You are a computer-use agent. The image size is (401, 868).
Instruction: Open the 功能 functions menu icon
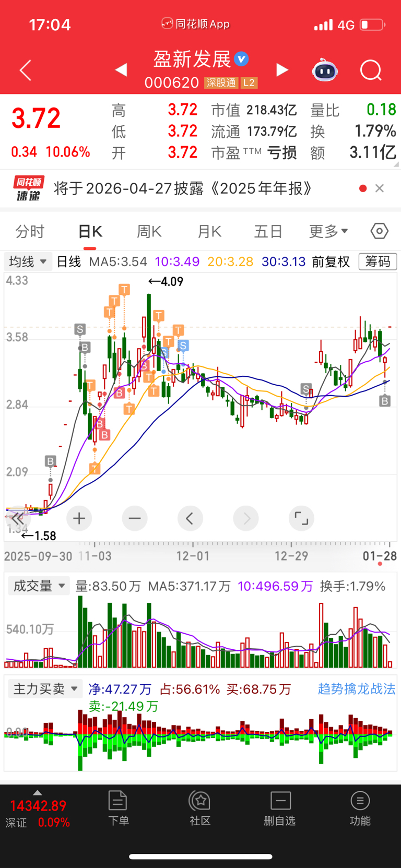click(x=360, y=808)
